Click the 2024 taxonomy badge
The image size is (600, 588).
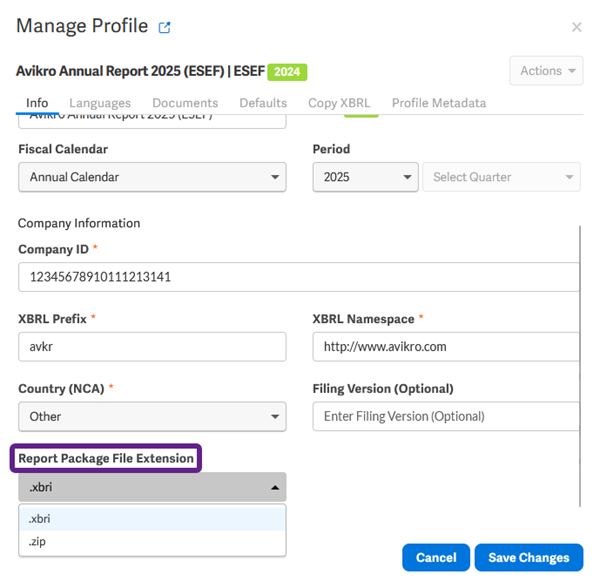coord(287,72)
